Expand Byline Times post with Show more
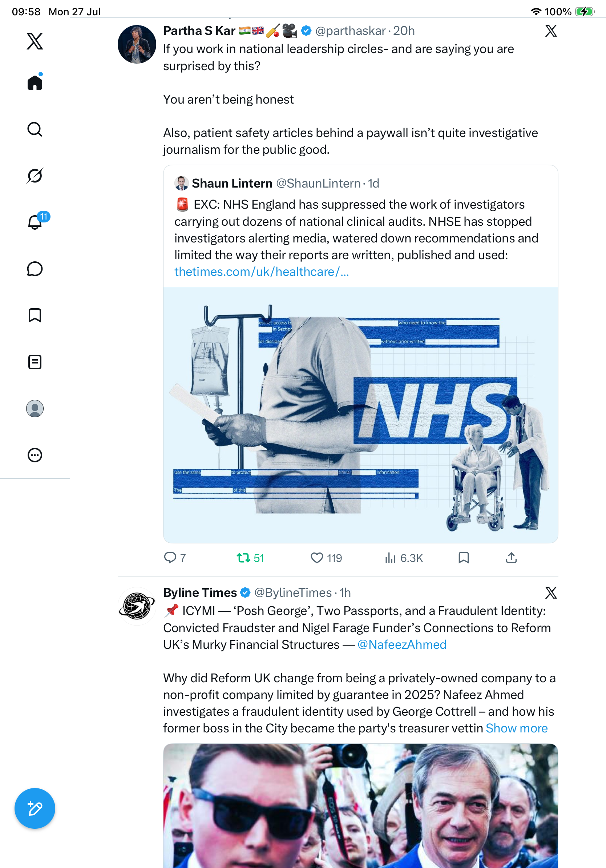Viewport: 606px width, 868px height. 517,728
